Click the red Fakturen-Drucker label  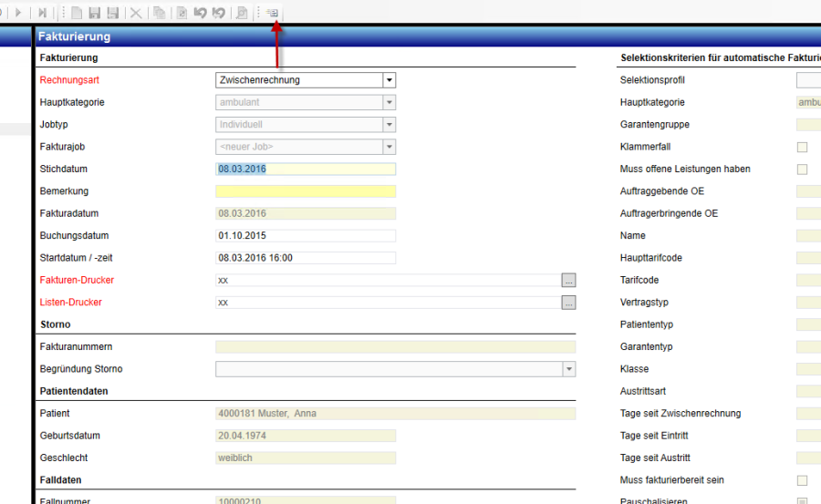click(x=77, y=280)
